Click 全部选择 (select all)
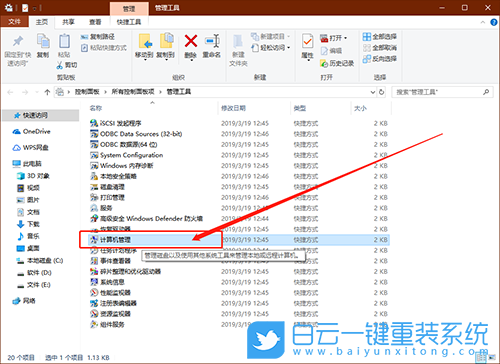This screenshot has height=364, width=500. coord(380,37)
